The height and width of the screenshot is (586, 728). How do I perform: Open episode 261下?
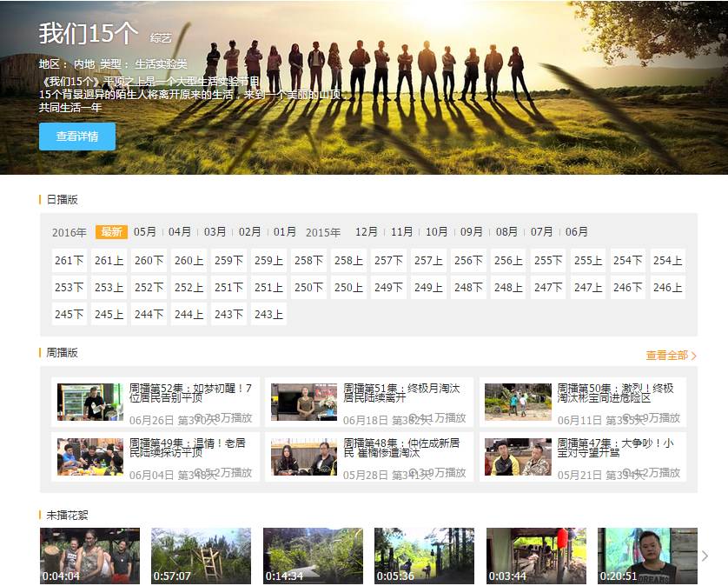(x=69, y=259)
